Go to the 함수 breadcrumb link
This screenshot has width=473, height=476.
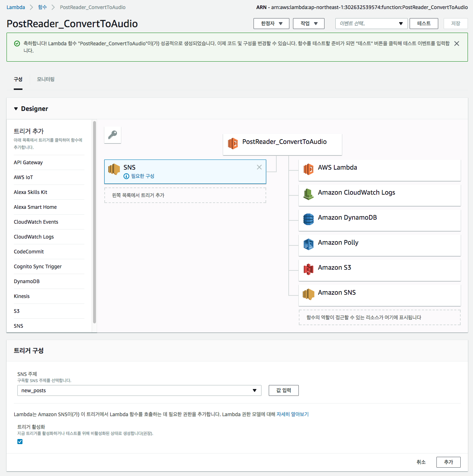pyautogui.click(x=42, y=7)
